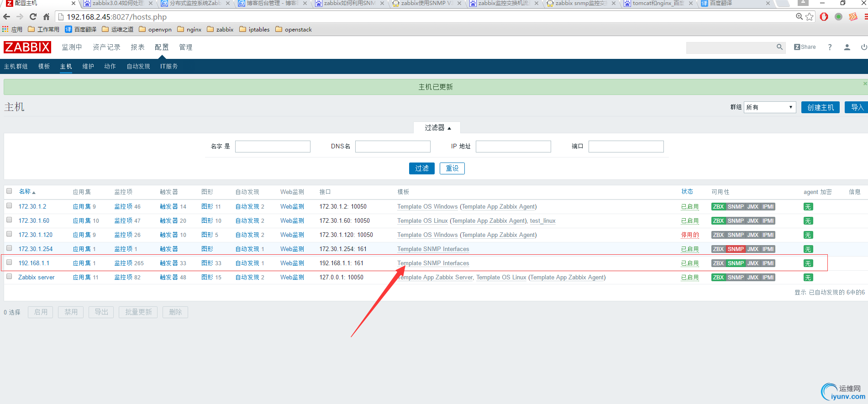The image size is (868, 404).
Task: Open the 群组 group dropdown
Action: point(770,107)
